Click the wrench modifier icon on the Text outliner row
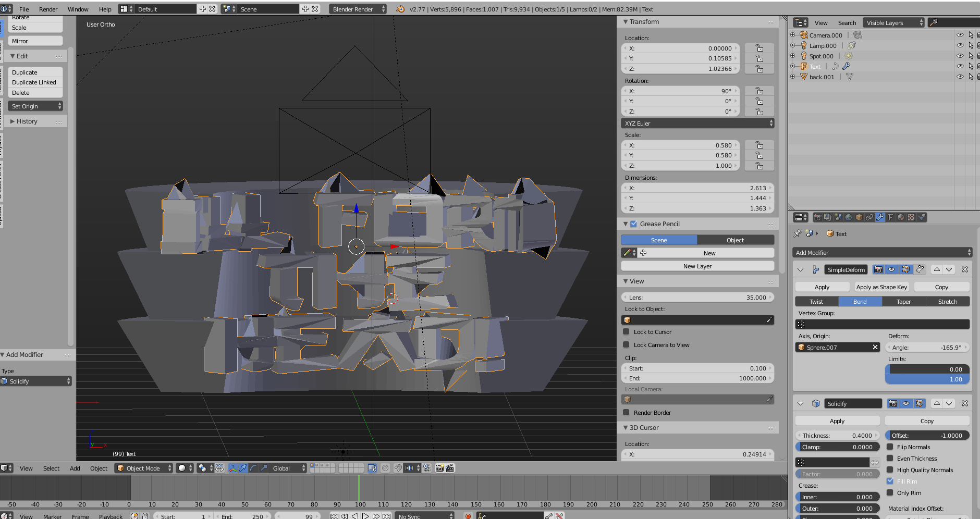This screenshot has height=519, width=980. (846, 66)
